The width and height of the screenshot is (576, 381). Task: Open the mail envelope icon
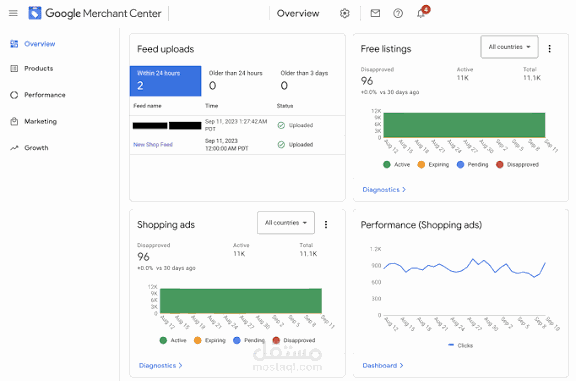point(375,13)
